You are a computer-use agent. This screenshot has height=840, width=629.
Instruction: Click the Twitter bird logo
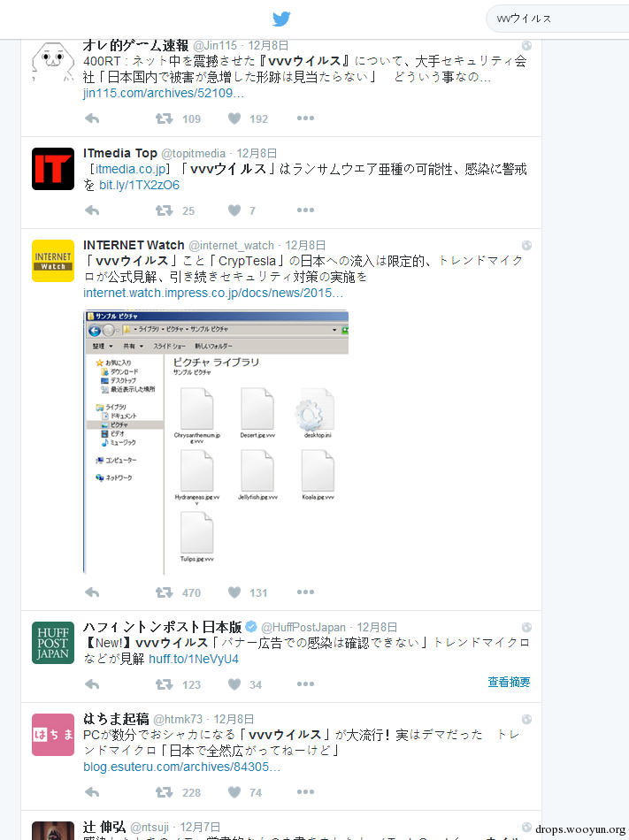[281, 19]
